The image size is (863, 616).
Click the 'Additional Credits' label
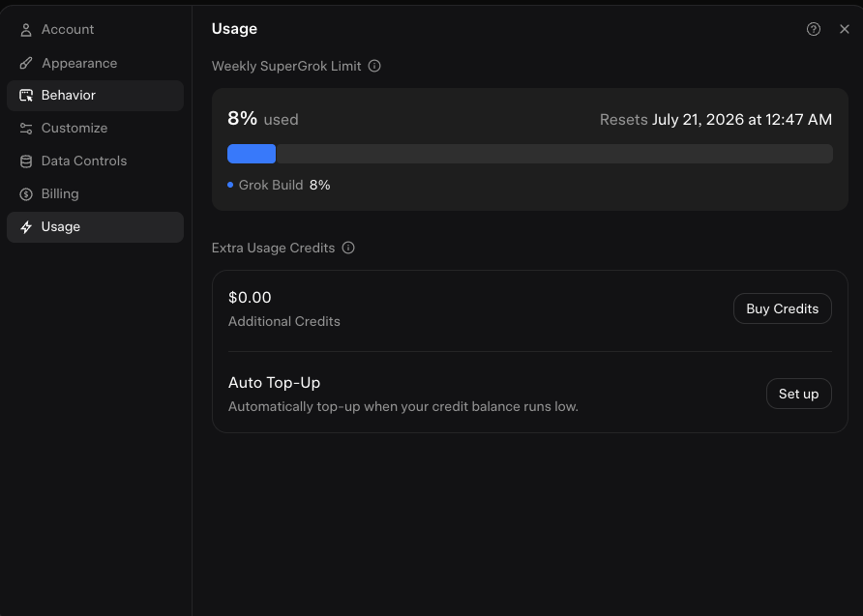point(284,321)
